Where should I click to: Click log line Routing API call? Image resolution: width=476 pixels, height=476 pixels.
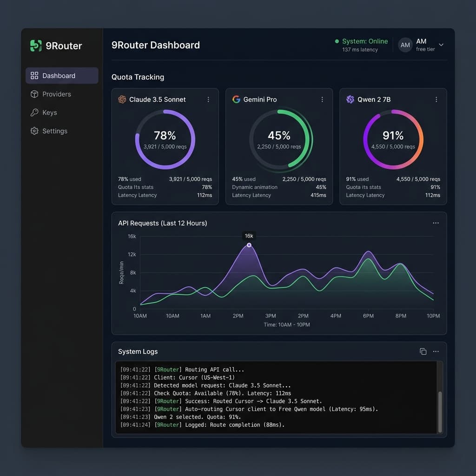(x=182, y=370)
